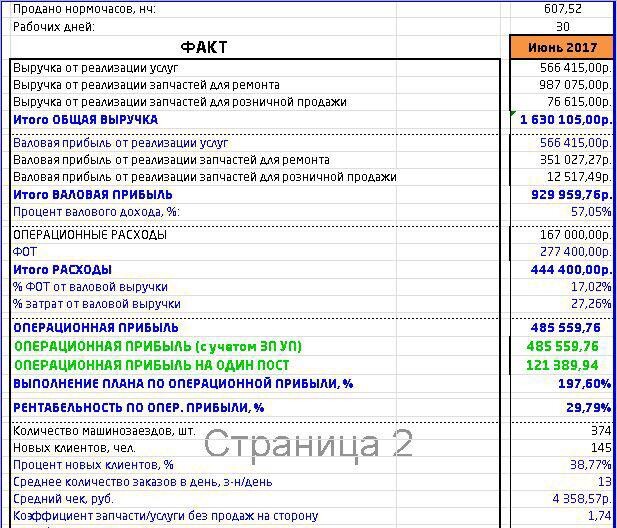Click 'ОПЕРАЦИОННАЯ ПРИБЫЛЬ (с учетом ЗП УП)' label

pos(158,346)
